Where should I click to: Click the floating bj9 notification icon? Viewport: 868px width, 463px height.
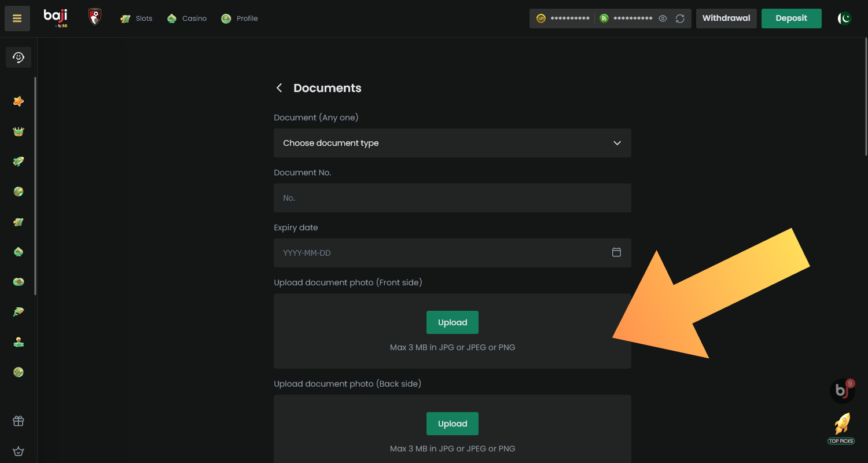pyautogui.click(x=842, y=391)
